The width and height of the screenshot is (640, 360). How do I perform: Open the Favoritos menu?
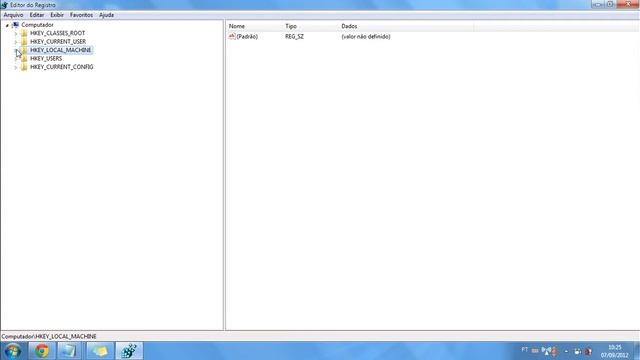click(81, 15)
